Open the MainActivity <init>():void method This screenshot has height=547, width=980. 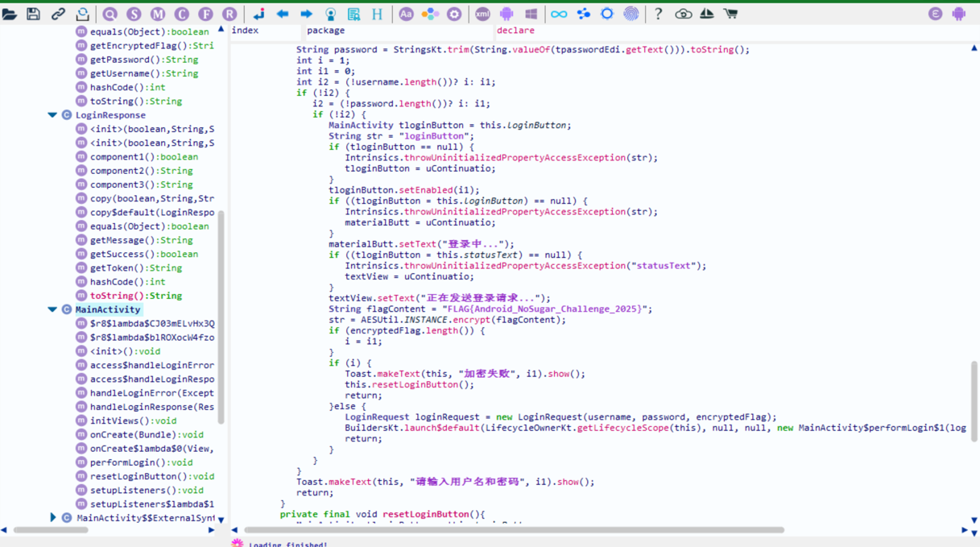tap(125, 351)
